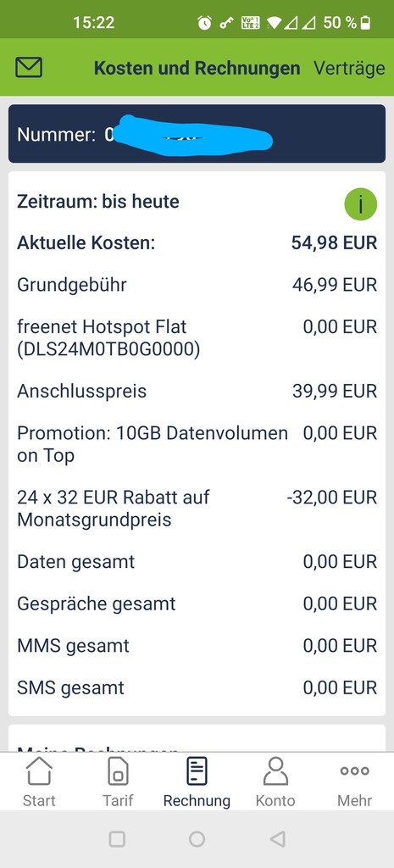The width and height of the screenshot is (394, 868).
Task: Tap the Promotion 10GB Datenvolumen row
Action: pyautogui.click(x=197, y=444)
